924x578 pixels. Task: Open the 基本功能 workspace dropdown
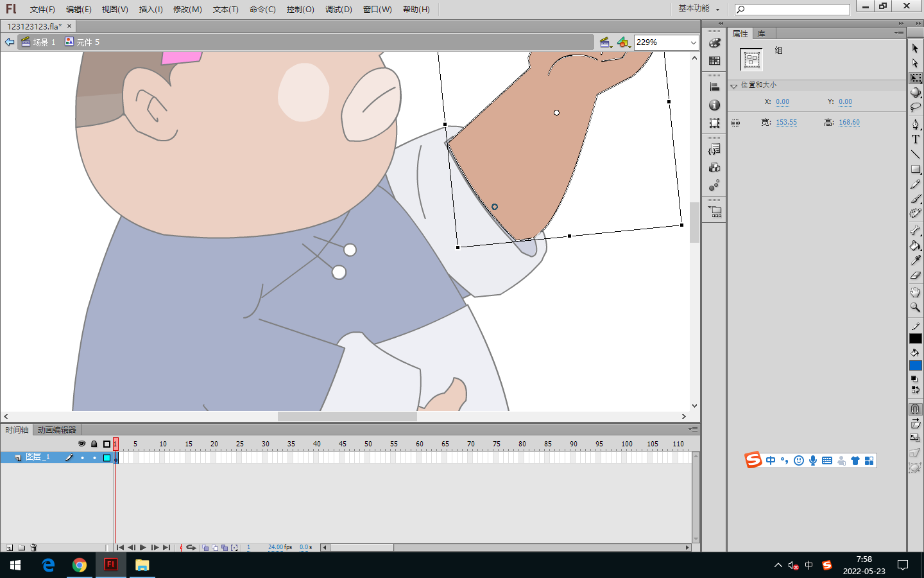pos(699,8)
